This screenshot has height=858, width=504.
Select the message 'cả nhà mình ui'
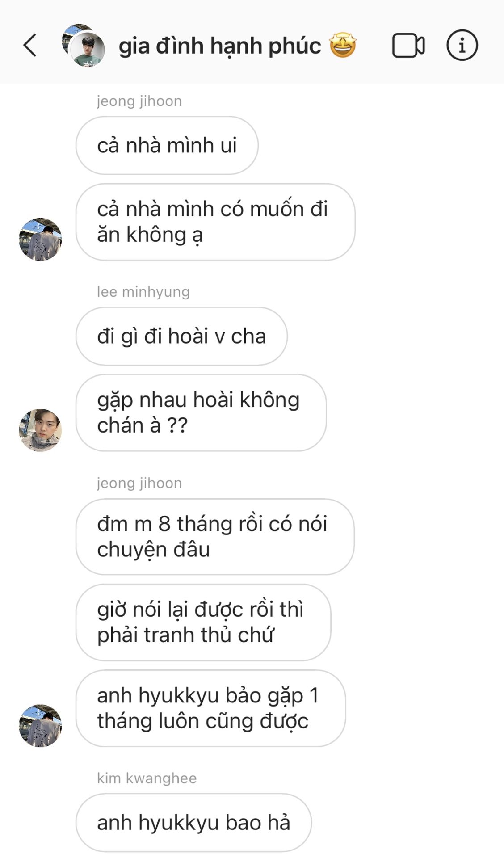pyautogui.click(x=167, y=146)
